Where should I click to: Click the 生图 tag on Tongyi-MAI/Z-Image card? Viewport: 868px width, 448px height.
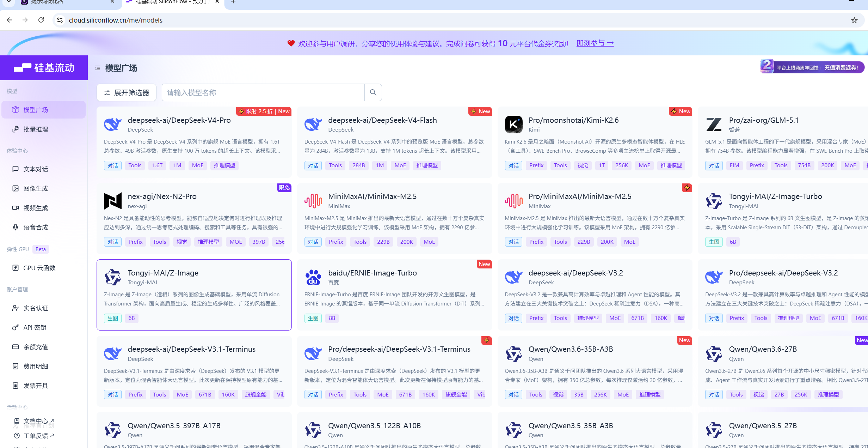pyautogui.click(x=113, y=318)
